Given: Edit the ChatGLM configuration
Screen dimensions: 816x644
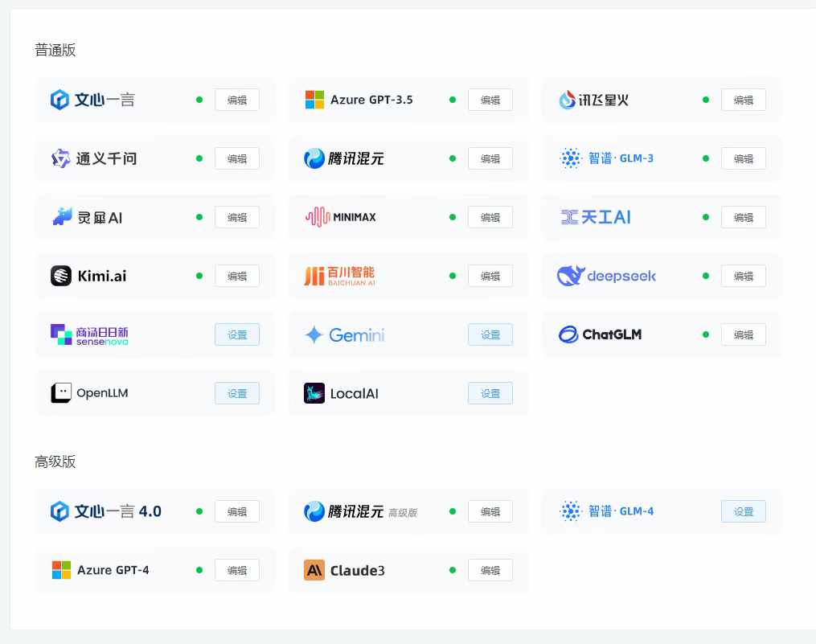Looking at the screenshot, I should (743, 334).
